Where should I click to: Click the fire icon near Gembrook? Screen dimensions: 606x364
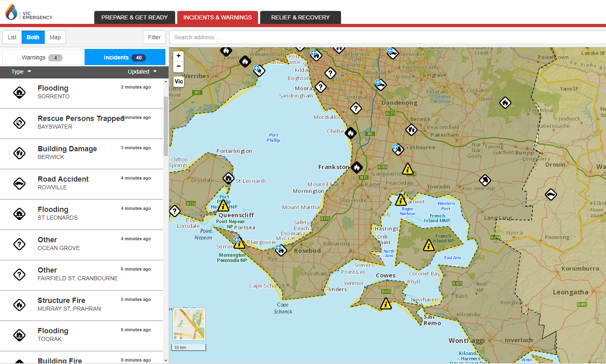(x=505, y=103)
